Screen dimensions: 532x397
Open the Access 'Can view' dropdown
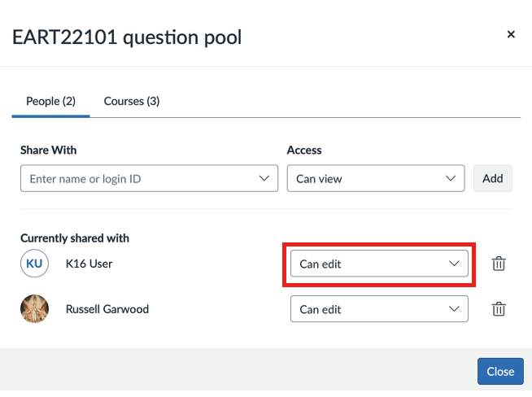point(376,178)
